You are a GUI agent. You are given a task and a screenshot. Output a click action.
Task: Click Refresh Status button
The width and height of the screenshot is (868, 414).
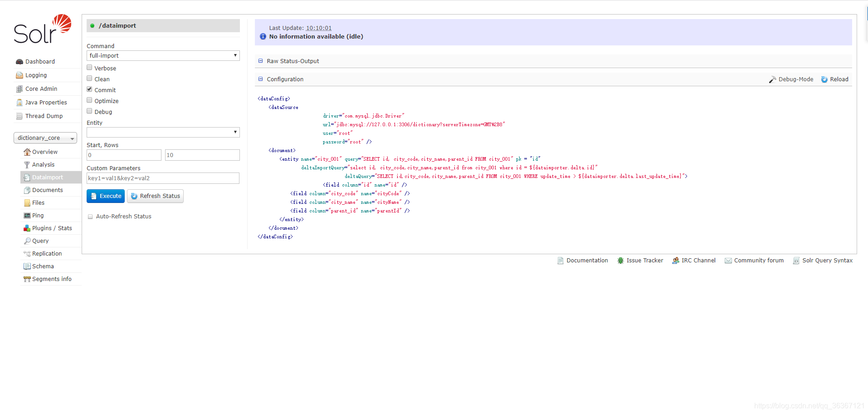click(156, 196)
